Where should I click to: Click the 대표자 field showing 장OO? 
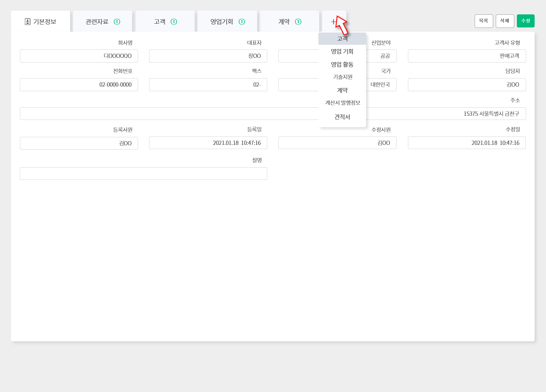click(208, 56)
